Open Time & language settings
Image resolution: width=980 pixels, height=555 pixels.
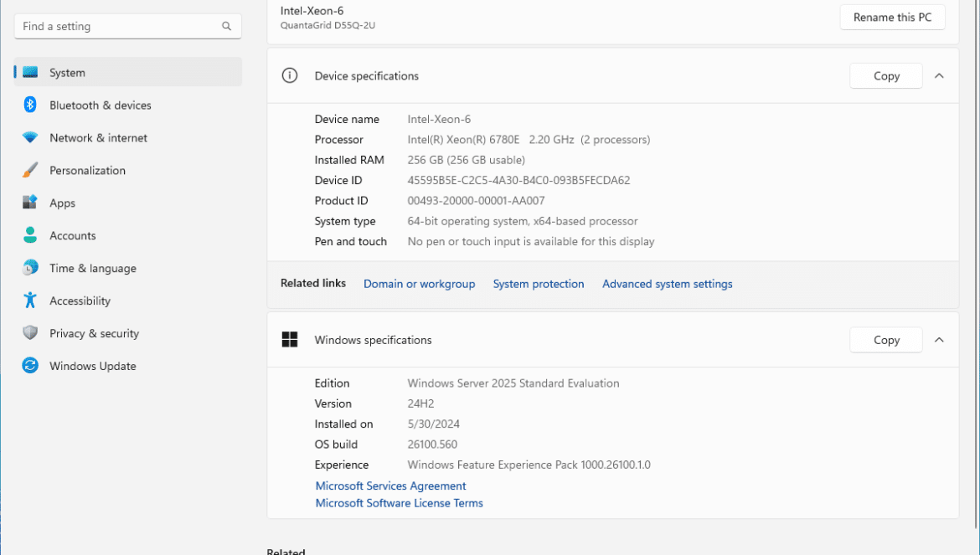coord(128,268)
